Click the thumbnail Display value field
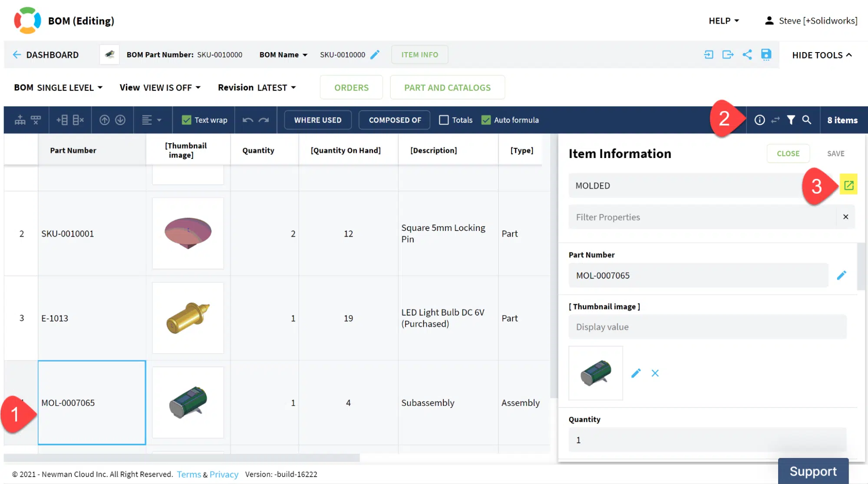Image resolution: width=868 pixels, height=484 pixels. (707, 327)
